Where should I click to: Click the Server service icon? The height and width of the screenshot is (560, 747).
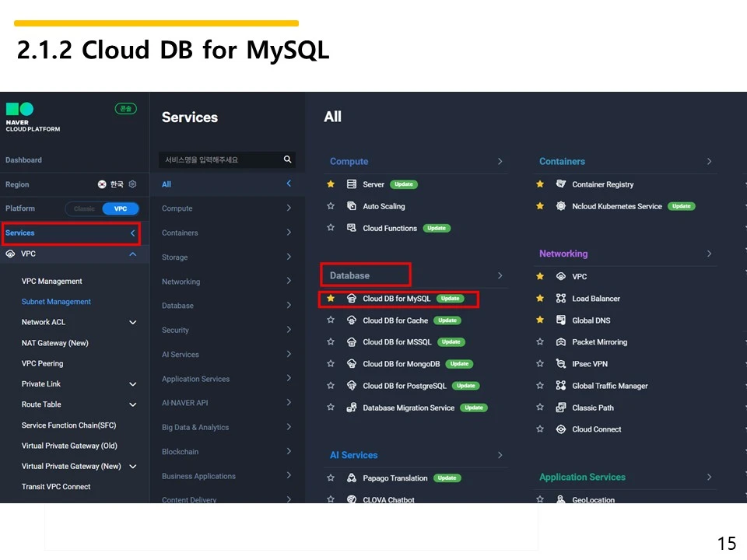pyautogui.click(x=352, y=184)
